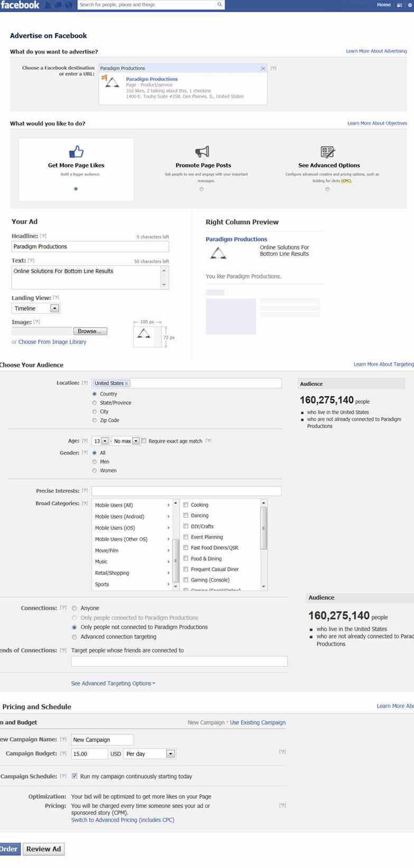This screenshot has height=868, width=414.
Task: Click the Review Ad button
Action: [x=44, y=849]
